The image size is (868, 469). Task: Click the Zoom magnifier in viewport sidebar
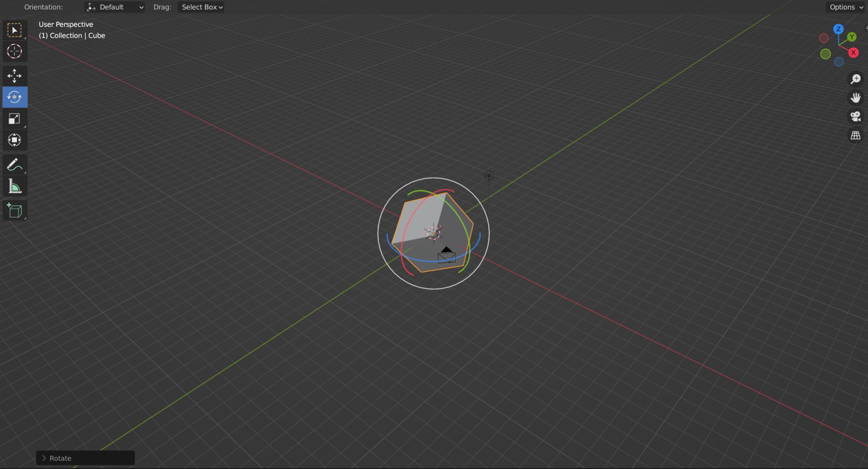[x=856, y=78]
